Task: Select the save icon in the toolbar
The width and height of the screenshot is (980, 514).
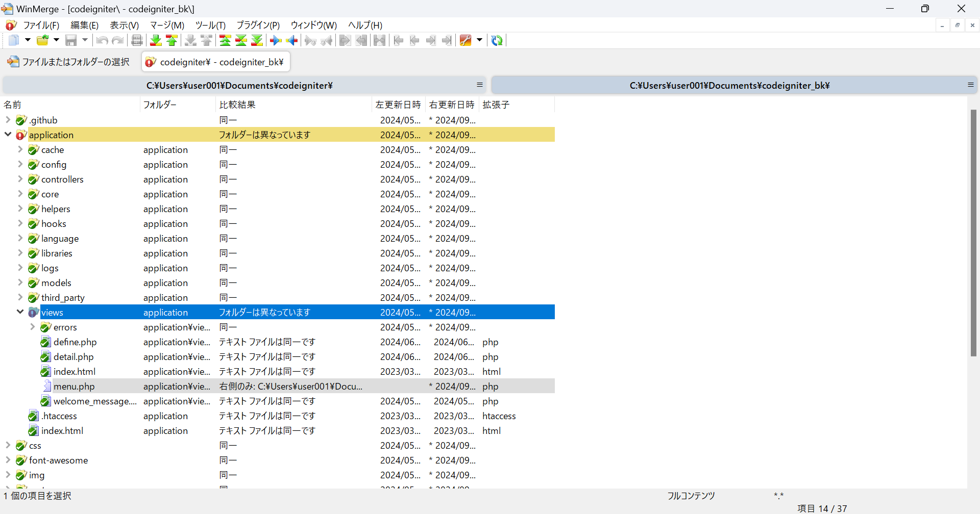Action: (x=71, y=40)
